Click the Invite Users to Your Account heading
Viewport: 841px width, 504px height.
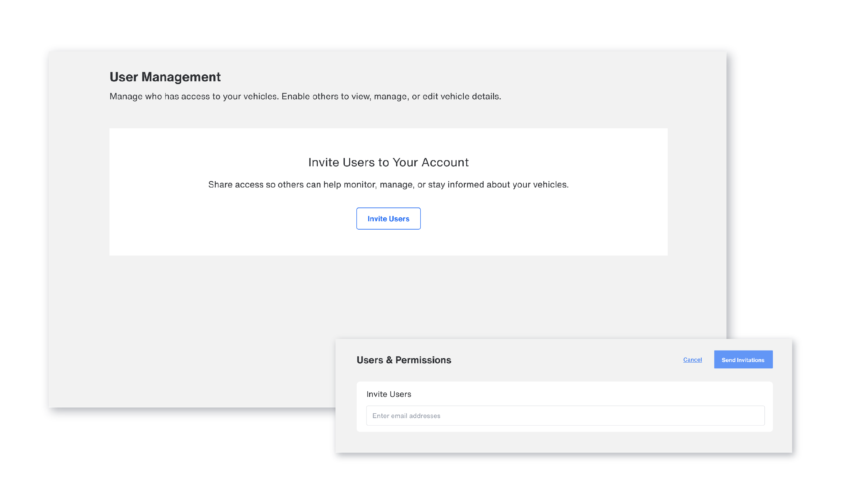click(388, 162)
